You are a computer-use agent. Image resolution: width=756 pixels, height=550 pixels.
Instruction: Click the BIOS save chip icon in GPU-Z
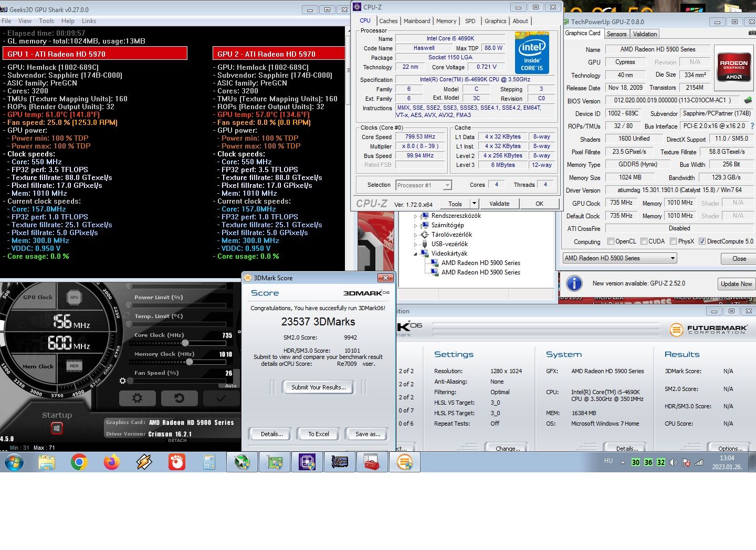748,100
